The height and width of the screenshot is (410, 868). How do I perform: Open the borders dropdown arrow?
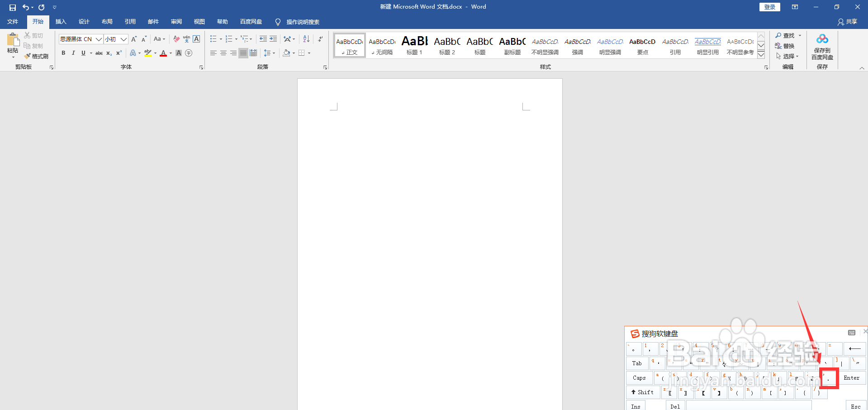pyautogui.click(x=309, y=53)
